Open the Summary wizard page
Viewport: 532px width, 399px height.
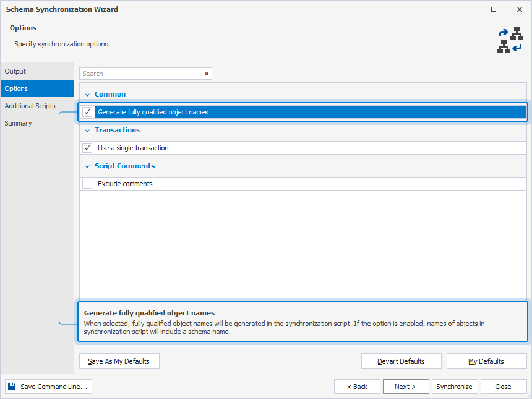click(37, 123)
